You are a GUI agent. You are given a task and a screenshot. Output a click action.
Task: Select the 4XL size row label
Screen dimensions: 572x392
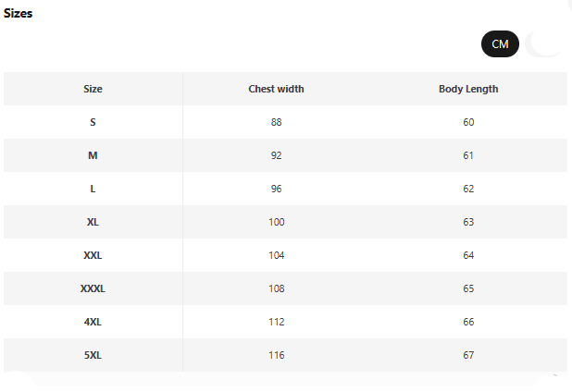point(93,322)
